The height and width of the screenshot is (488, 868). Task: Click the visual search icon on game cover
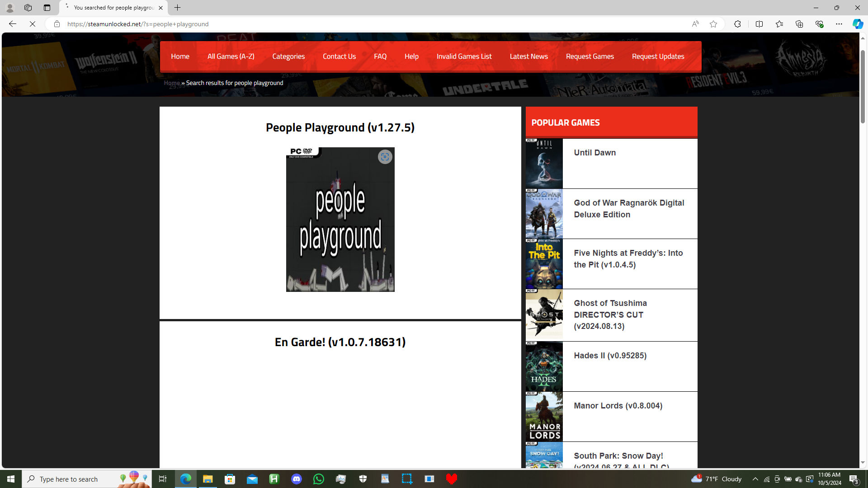(385, 157)
